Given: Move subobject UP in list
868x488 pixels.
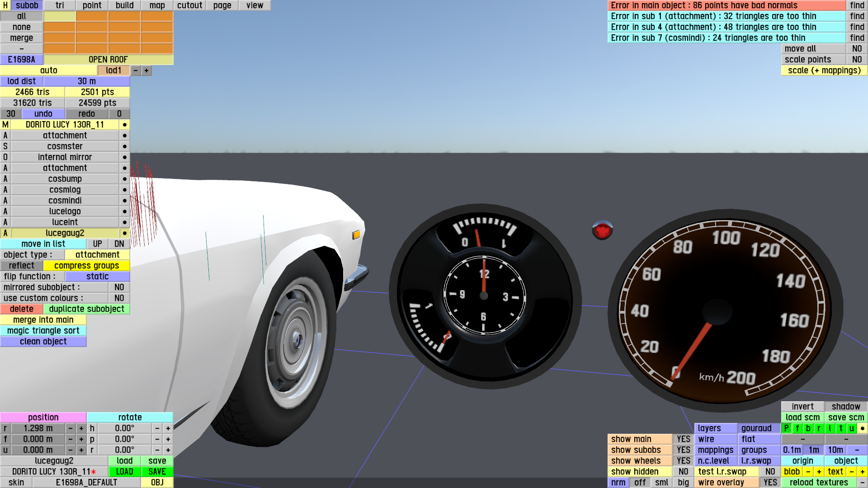Looking at the screenshot, I should (x=97, y=244).
